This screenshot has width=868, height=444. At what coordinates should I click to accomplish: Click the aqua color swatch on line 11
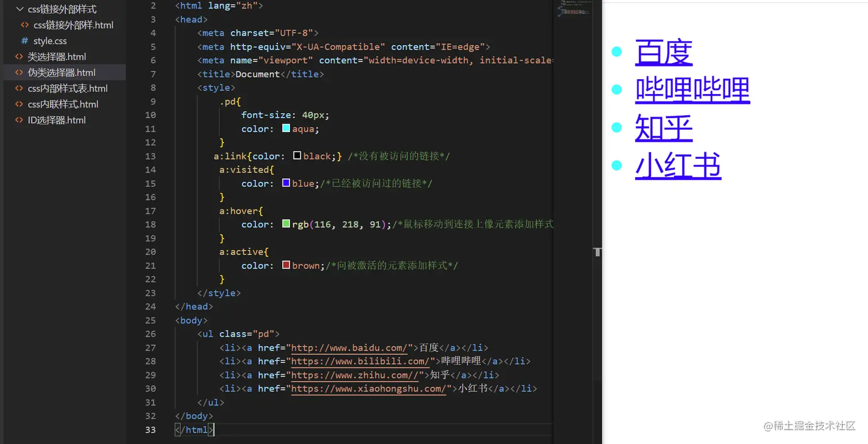click(x=285, y=128)
